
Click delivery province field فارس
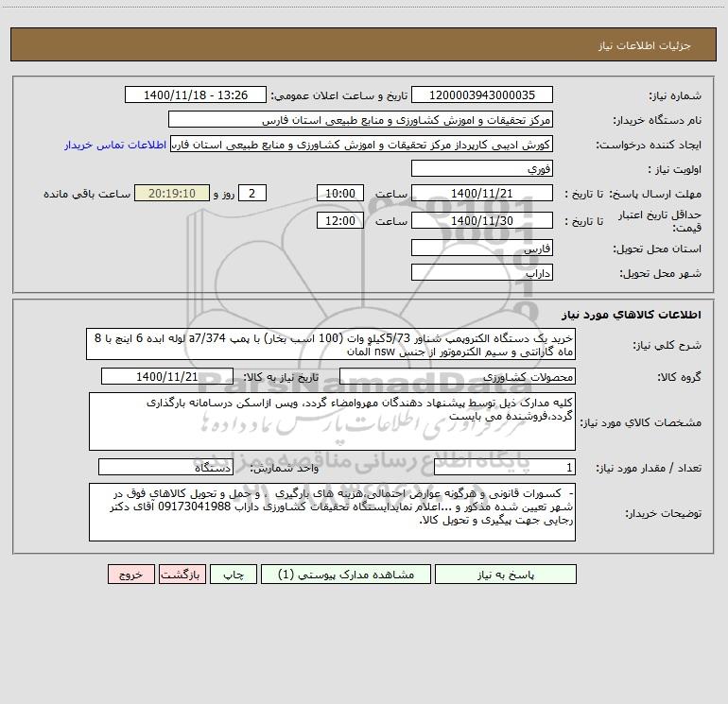tap(482, 248)
